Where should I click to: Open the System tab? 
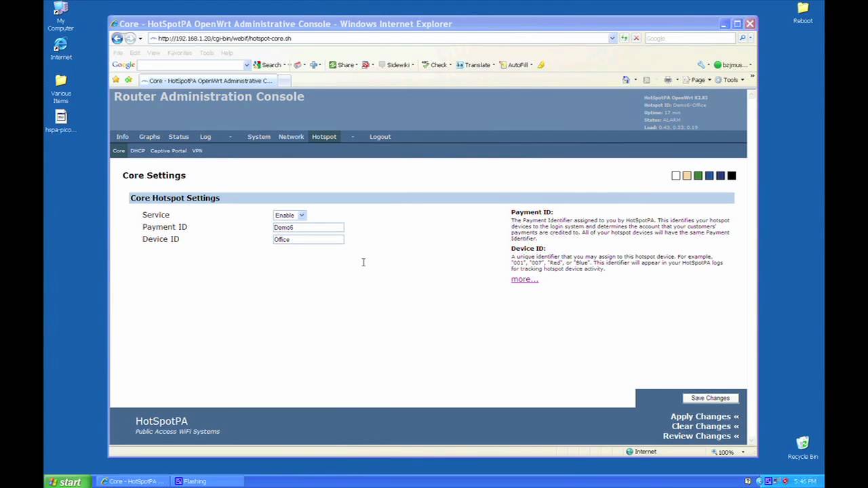(x=259, y=137)
